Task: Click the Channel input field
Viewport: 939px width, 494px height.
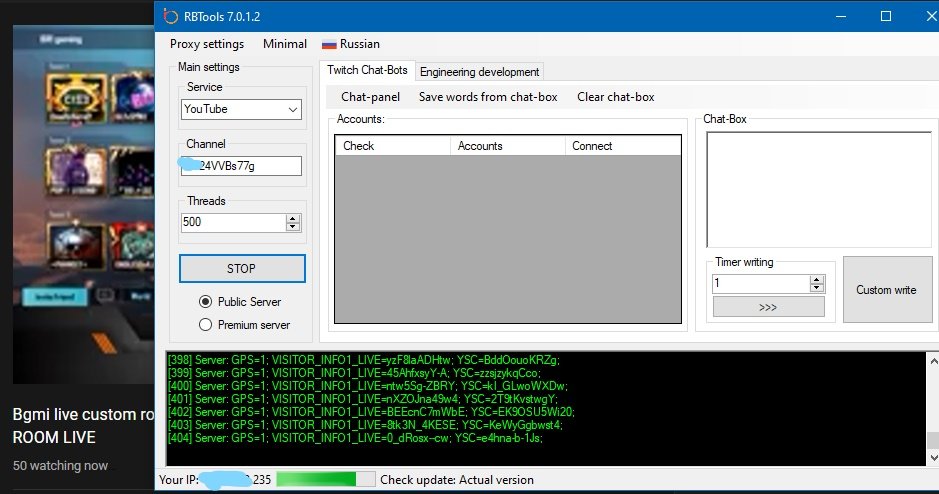Action: (241, 166)
